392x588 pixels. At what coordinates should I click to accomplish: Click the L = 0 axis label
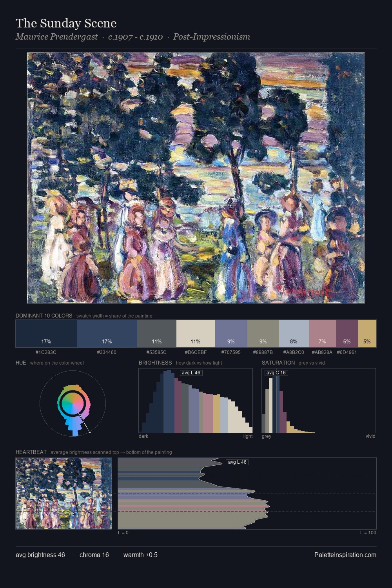coord(123,533)
